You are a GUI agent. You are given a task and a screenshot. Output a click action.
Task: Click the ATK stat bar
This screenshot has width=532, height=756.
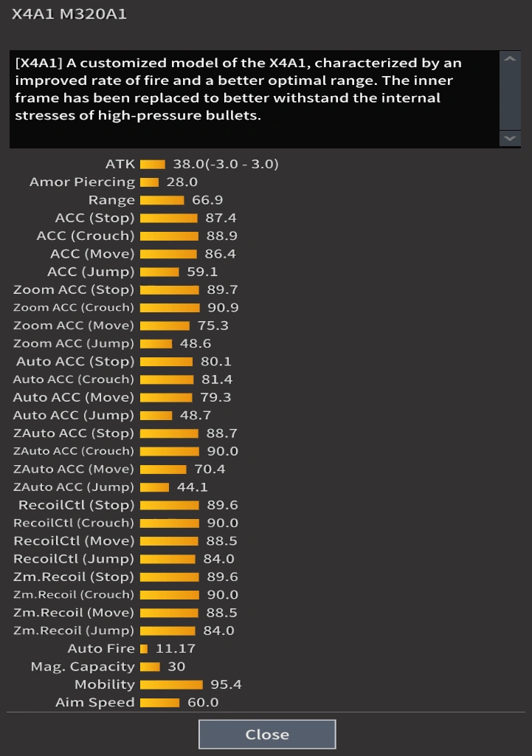click(x=153, y=165)
